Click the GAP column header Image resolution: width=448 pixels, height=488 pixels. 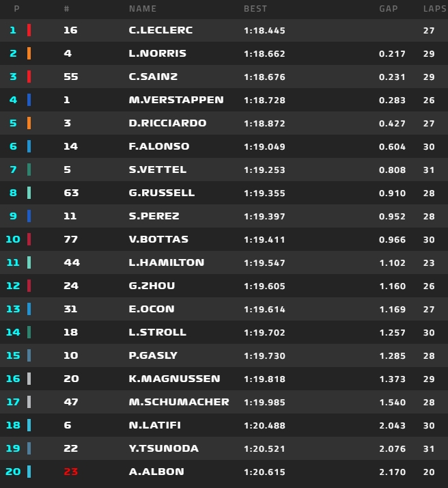tap(389, 9)
